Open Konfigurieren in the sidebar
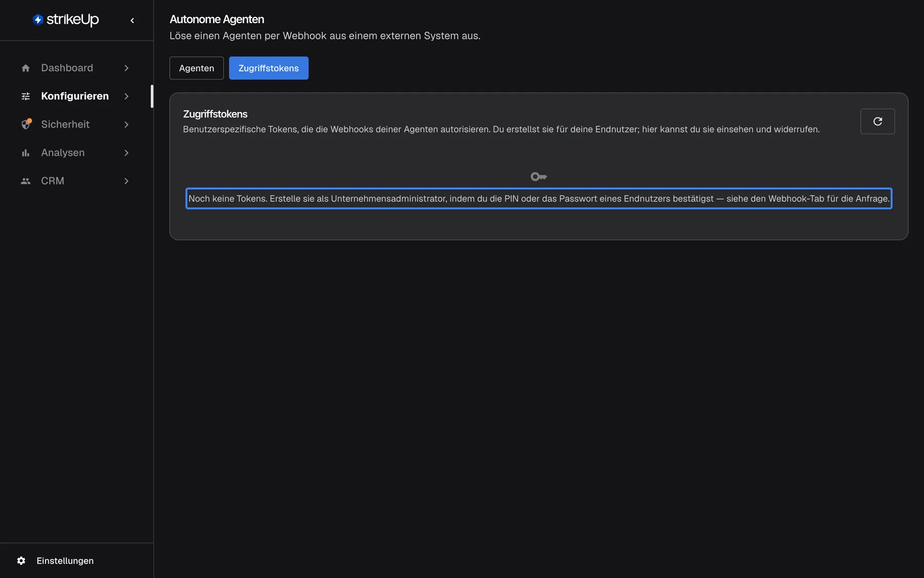 [76, 96]
